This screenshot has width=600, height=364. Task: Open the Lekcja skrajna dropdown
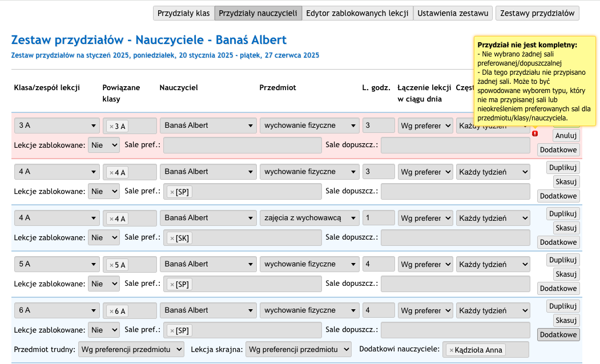[x=299, y=350]
